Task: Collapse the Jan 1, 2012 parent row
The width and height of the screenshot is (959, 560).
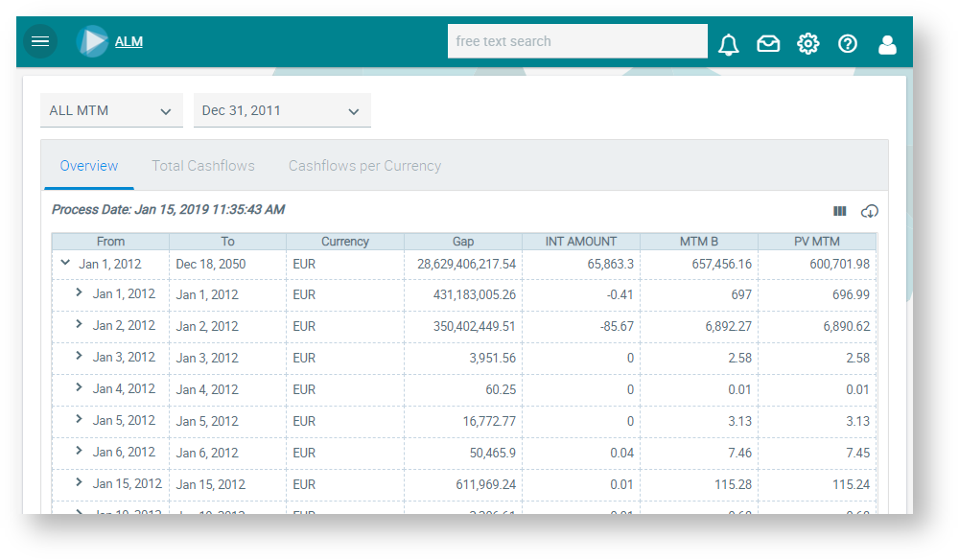Action: click(x=65, y=263)
